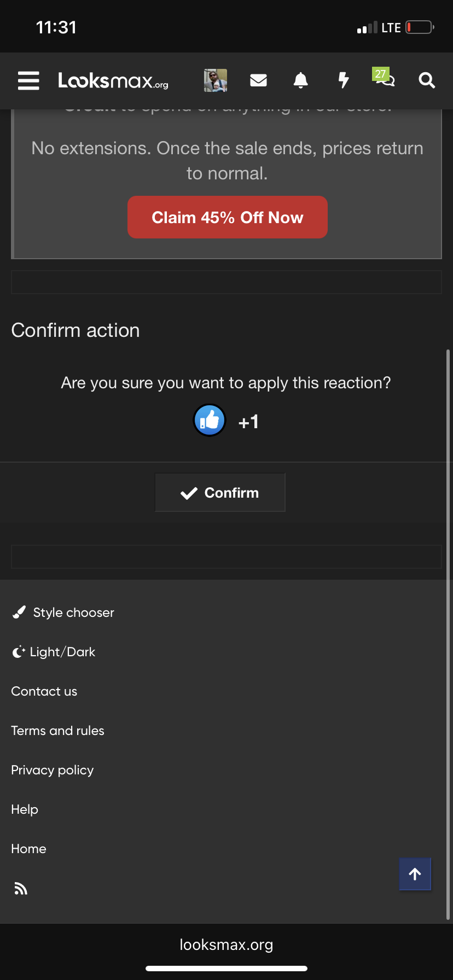Open the Help link in footer
Viewport: 453px width, 980px height.
pyautogui.click(x=25, y=809)
